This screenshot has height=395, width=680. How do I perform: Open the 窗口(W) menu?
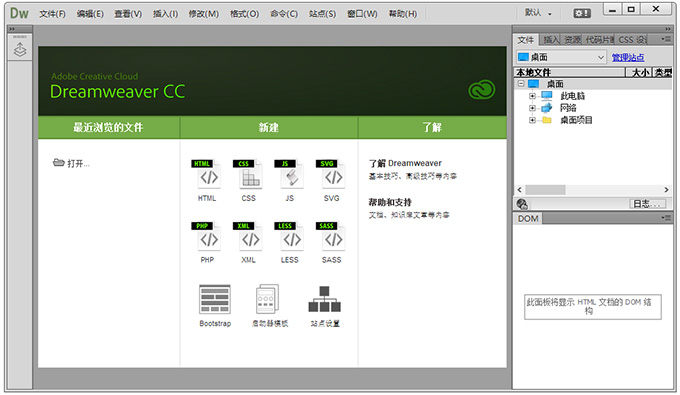click(x=362, y=14)
